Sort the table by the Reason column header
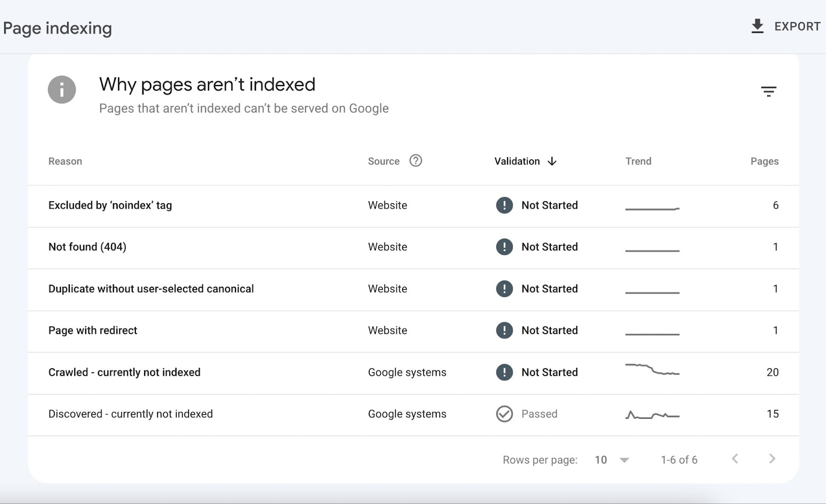The image size is (826, 504). (x=65, y=161)
